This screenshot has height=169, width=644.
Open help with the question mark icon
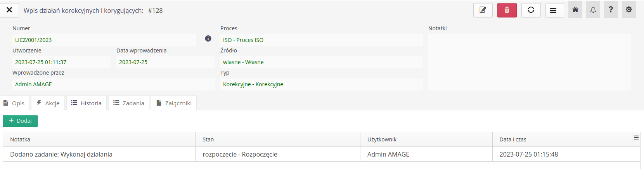pyautogui.click(x=611, y=10)
